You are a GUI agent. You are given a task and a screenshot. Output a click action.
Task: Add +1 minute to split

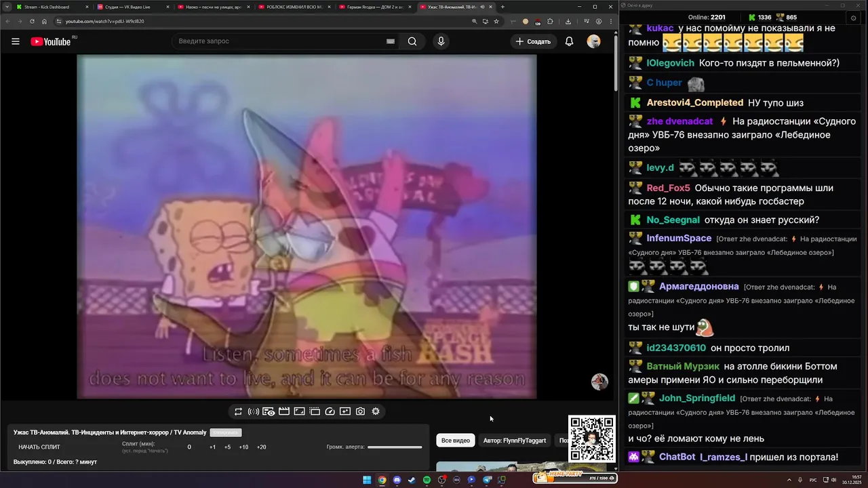[212, 447]
